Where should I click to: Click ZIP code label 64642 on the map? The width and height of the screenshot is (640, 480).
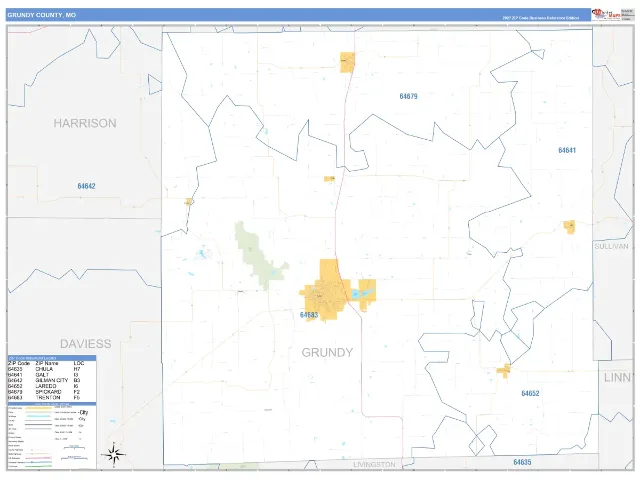[x=87, y=186]
